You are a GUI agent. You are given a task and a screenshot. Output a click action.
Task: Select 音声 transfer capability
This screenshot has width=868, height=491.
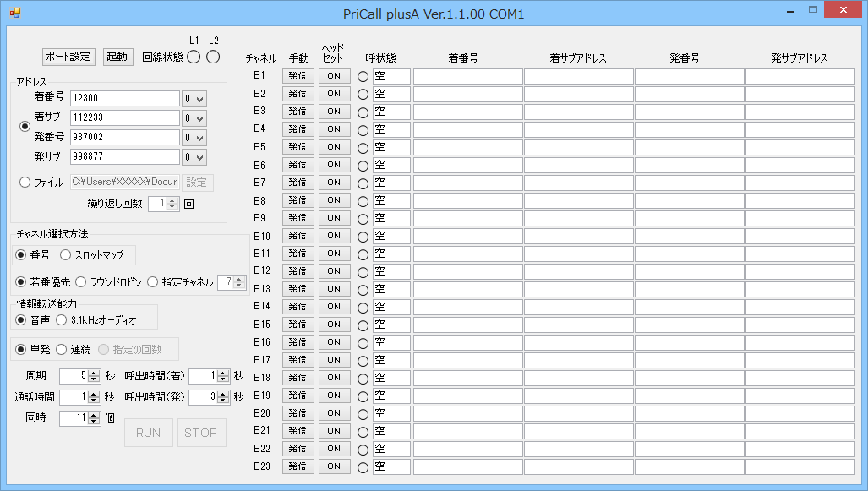pyautogui.click(x=21, y=320)
